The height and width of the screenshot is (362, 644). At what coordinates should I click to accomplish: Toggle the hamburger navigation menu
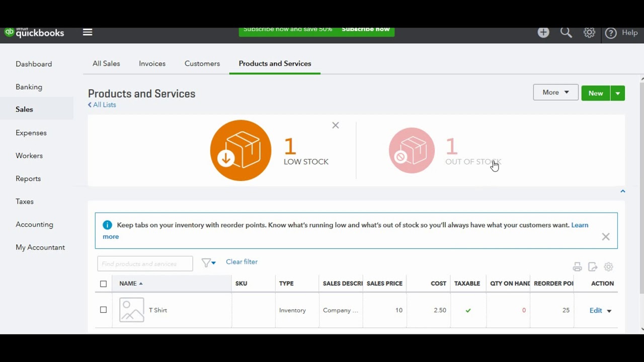point(88,32)
